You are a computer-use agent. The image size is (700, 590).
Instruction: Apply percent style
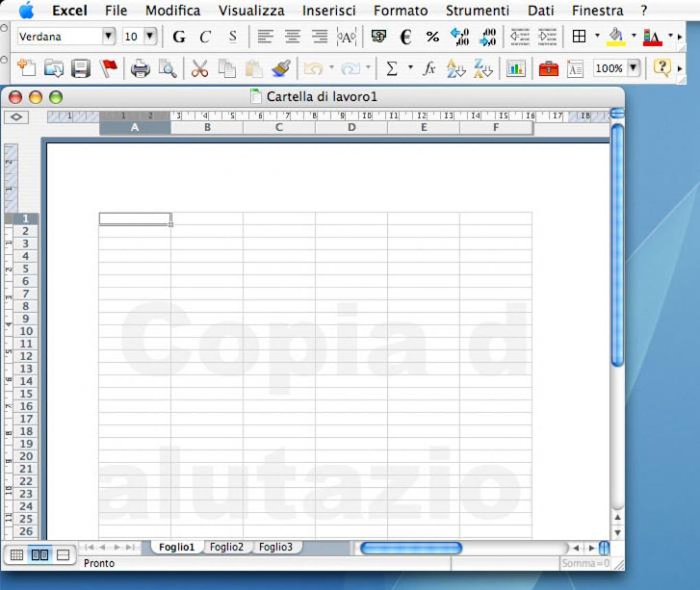432,36
